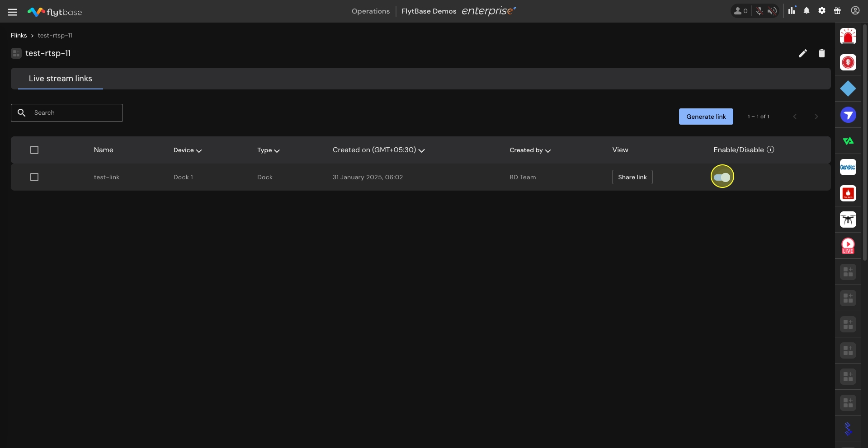Launch the LIVE streaming app icon
Viewport: 868px width, 448px height.
point(848,246)
